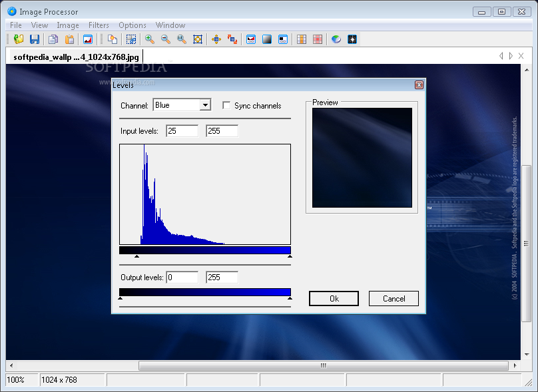This screenshot has height=392, width=538.
Task: Click the Preview thumbnail image
Action: (x=362, y=158)
